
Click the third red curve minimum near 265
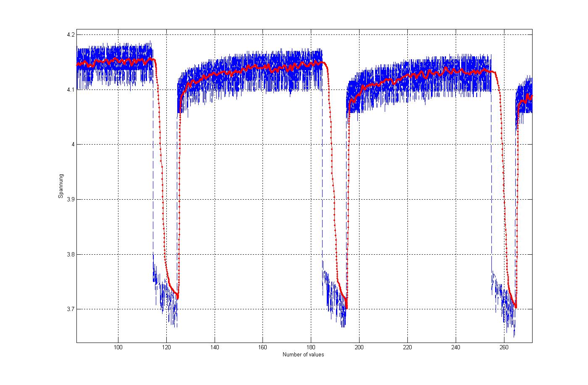[515, 307]
